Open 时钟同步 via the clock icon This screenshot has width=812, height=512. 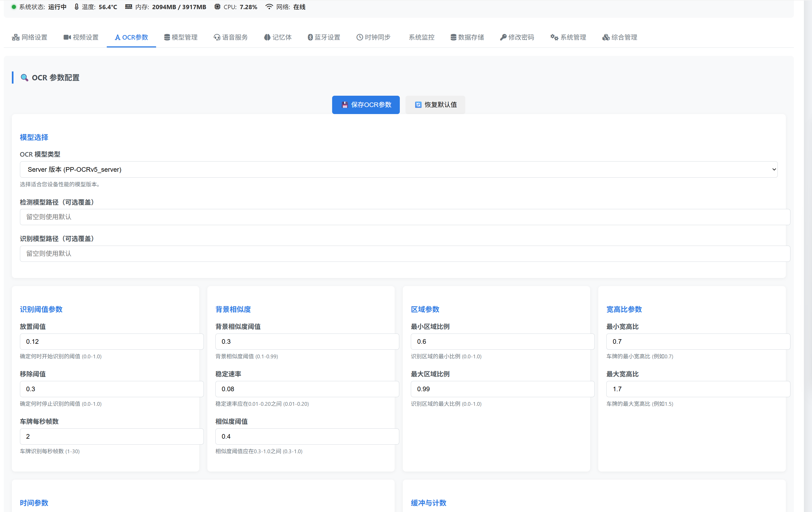(359, 37)
